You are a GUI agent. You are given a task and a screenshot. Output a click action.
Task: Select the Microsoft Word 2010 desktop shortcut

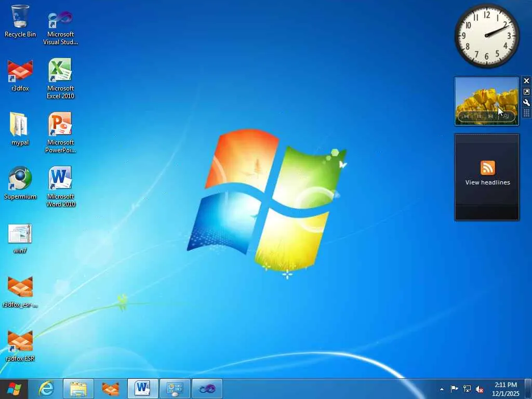pos(60,187)
